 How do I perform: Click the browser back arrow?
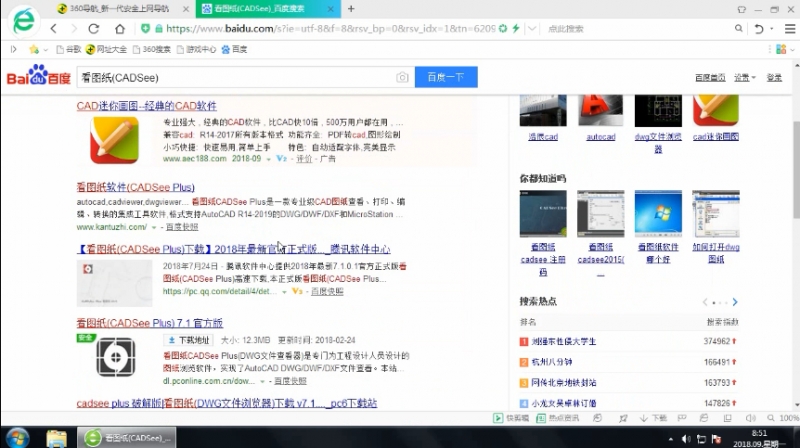(x=54, y=29)
